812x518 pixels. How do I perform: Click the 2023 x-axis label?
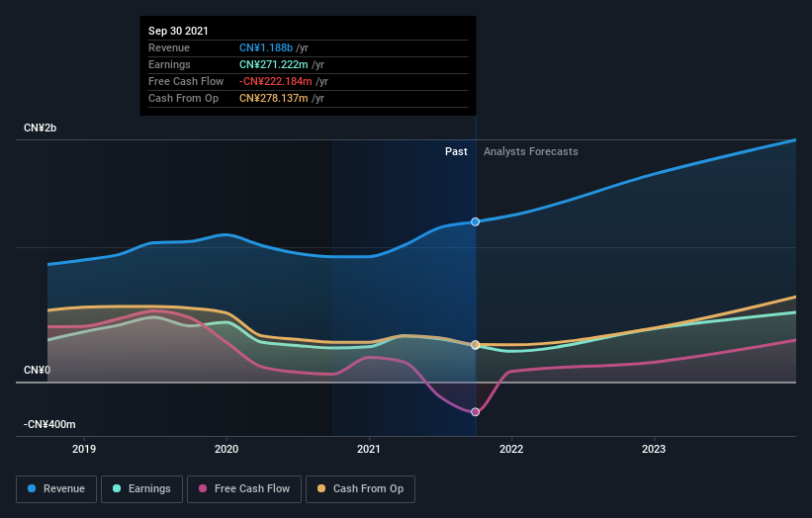(654, 449)
